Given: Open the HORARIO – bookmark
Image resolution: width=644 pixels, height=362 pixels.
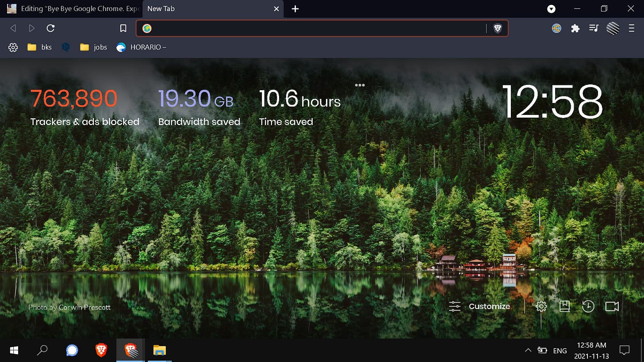Looking at the screenshot, I should (141, 47).
